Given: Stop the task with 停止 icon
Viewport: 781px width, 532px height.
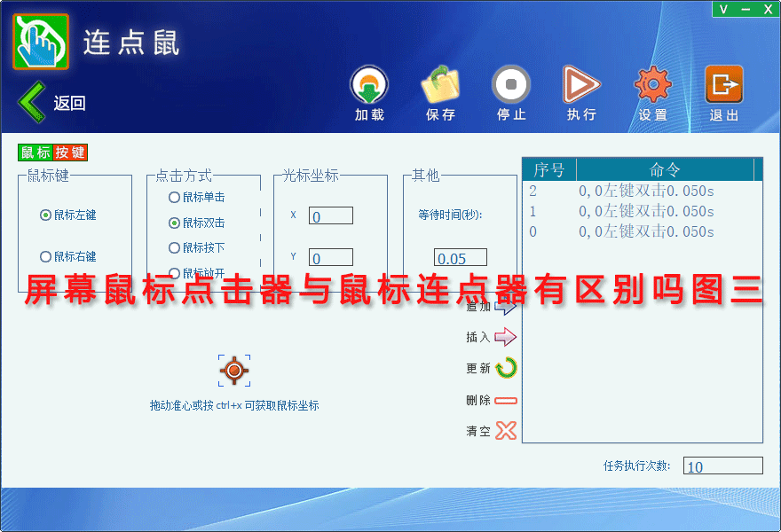Looking at the screenshot, I should pyautogui.click(x=511, y=84).
